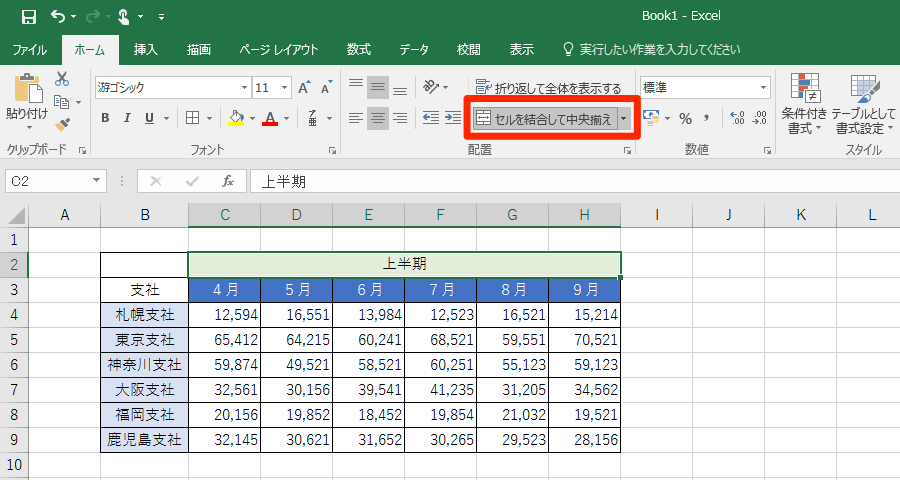900x480 pixels.
Task: Increase the cell indent
Action: (x=453, y=118)
